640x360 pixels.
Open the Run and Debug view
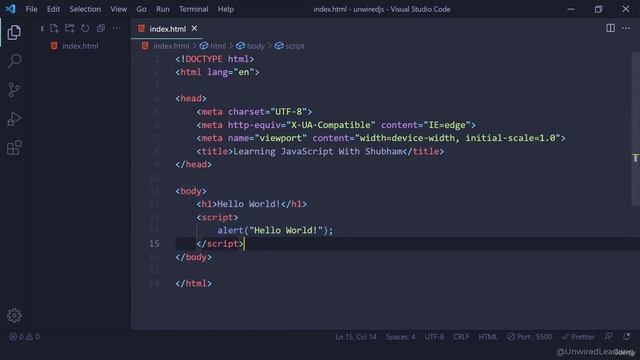coord(14,119)
